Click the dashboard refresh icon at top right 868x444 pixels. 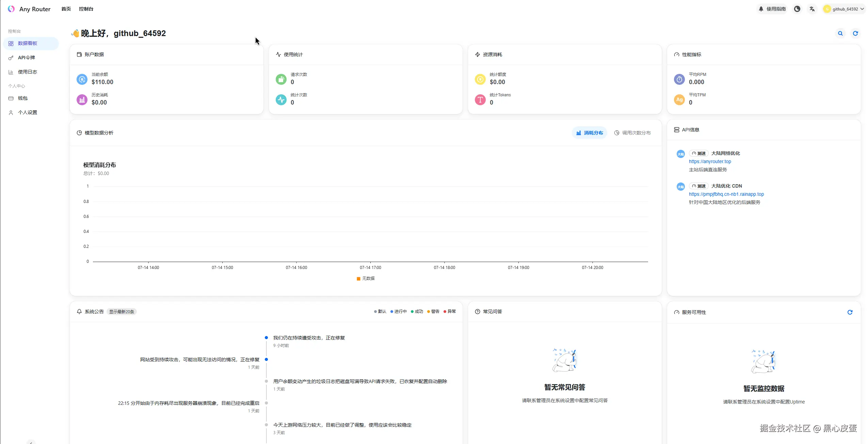click(x=855, y=33)
